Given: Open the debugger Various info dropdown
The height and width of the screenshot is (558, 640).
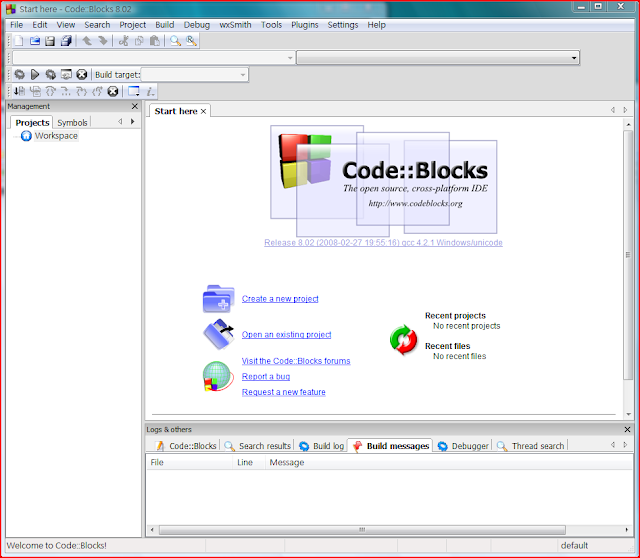Looking at the screenshot, I should [150, 91].
